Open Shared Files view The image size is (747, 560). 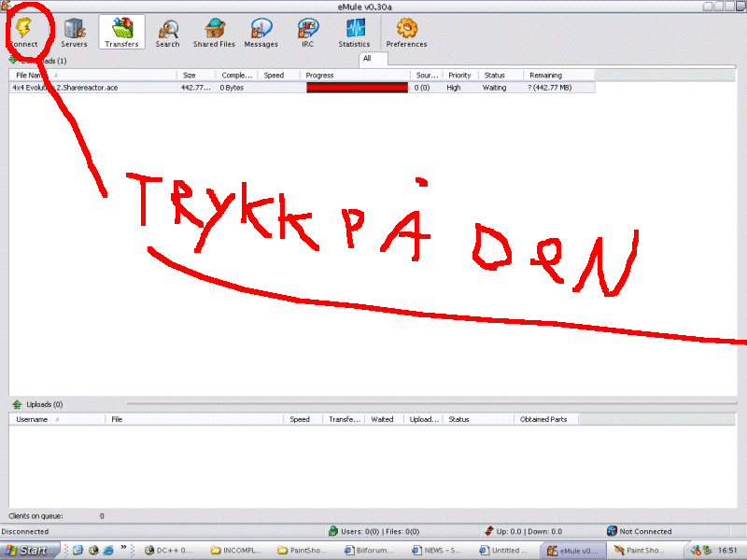coord(214,33)
